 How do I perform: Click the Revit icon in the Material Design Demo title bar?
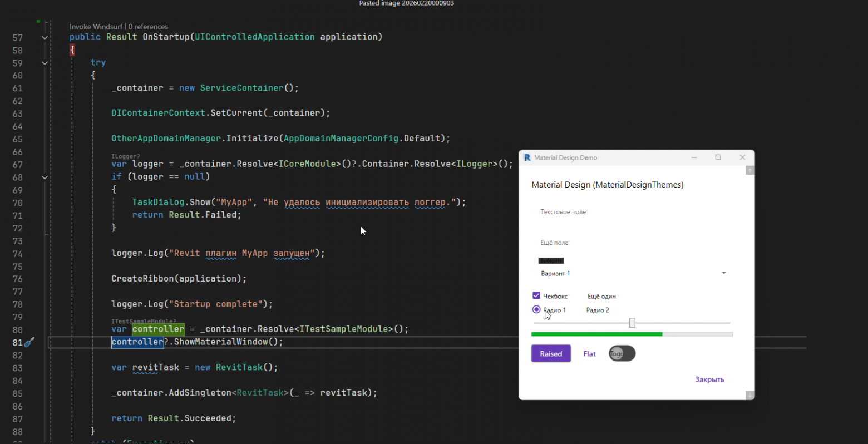tap(527, 157)
